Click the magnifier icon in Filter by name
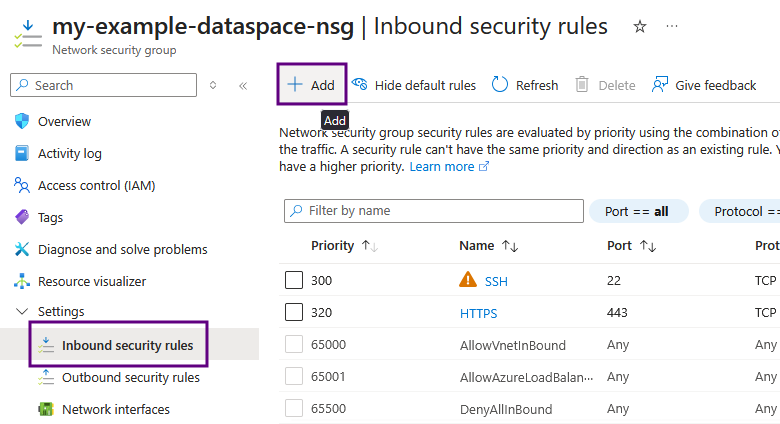Screen dimensions: 780x424 click(x=296, y=211)
